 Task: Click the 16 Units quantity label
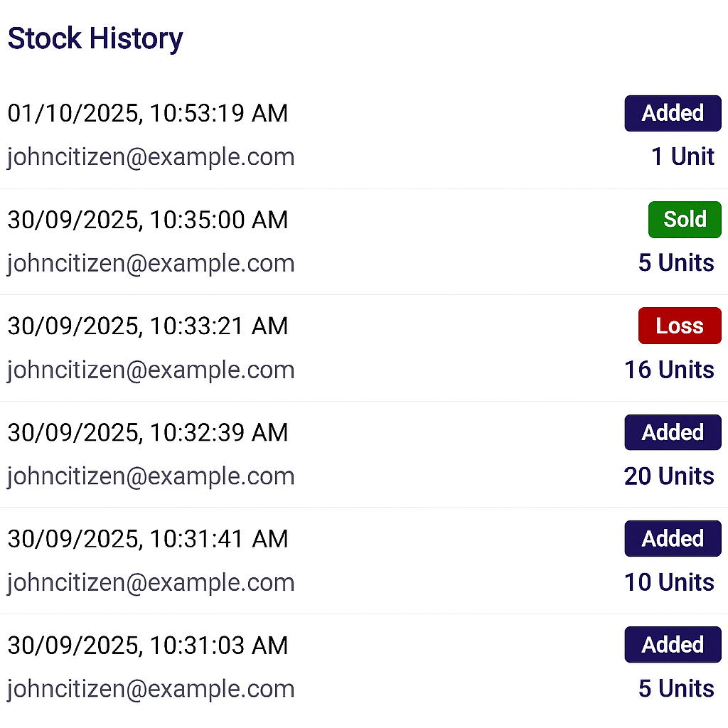click(669, 370)
